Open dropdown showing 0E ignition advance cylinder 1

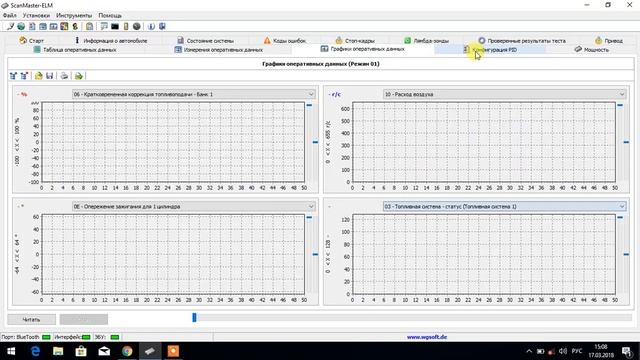(x=194, y=207)
